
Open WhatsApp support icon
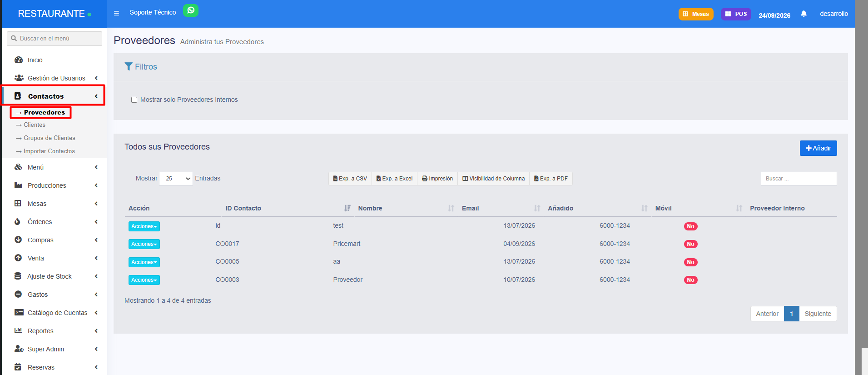(191, 10)
